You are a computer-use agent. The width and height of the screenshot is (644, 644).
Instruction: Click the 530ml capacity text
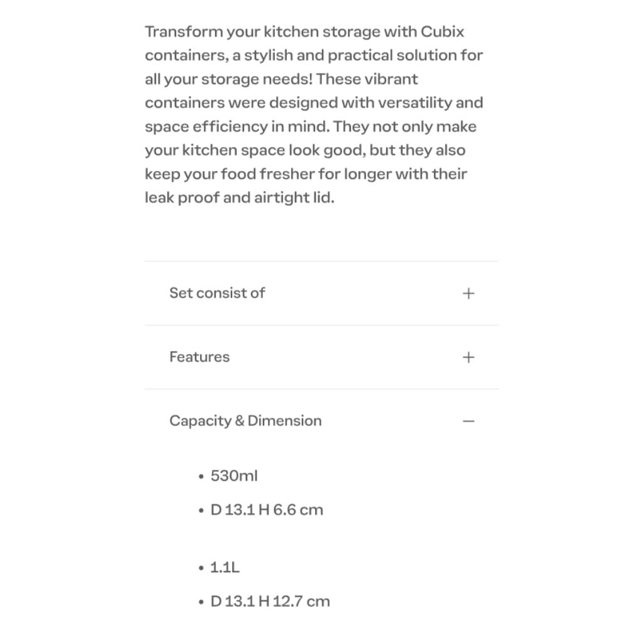[x=234, y=476]
